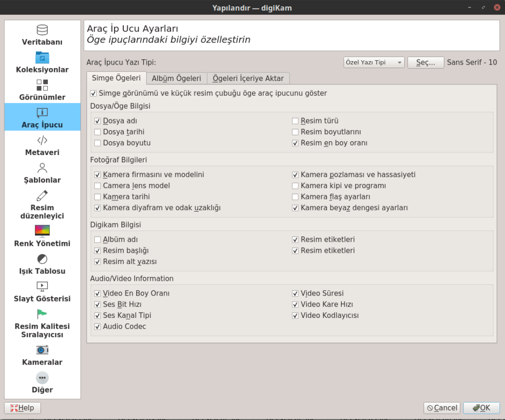The height and width of the screenshot is (420, 505).
Task: Switch to the Simge Ögeleri tab
Action: point(116,78)
